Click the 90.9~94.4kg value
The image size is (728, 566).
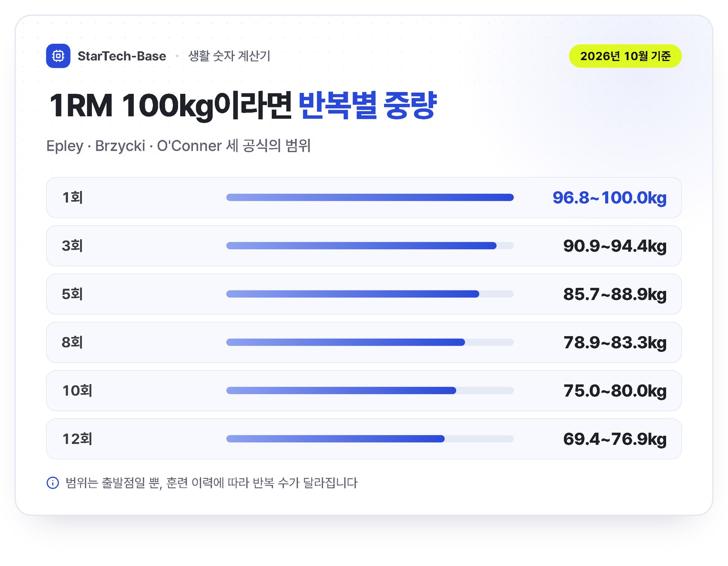pos(615,246)
